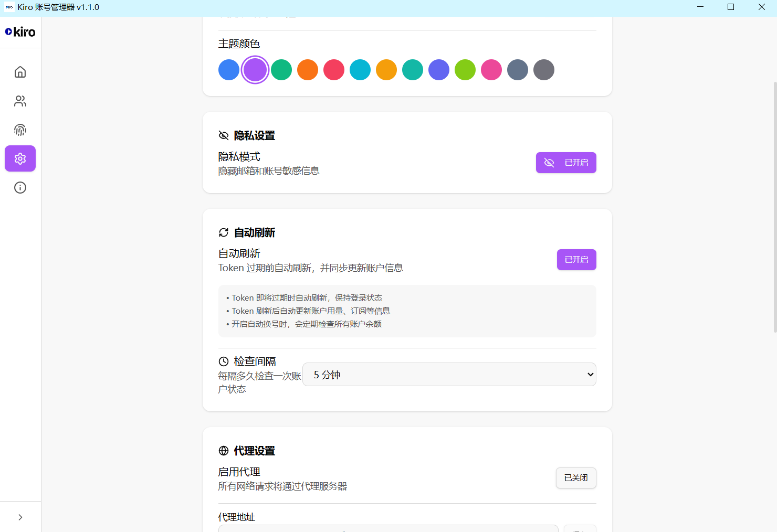Pick the amber yellow theme swatch

(x=386, y=70)
